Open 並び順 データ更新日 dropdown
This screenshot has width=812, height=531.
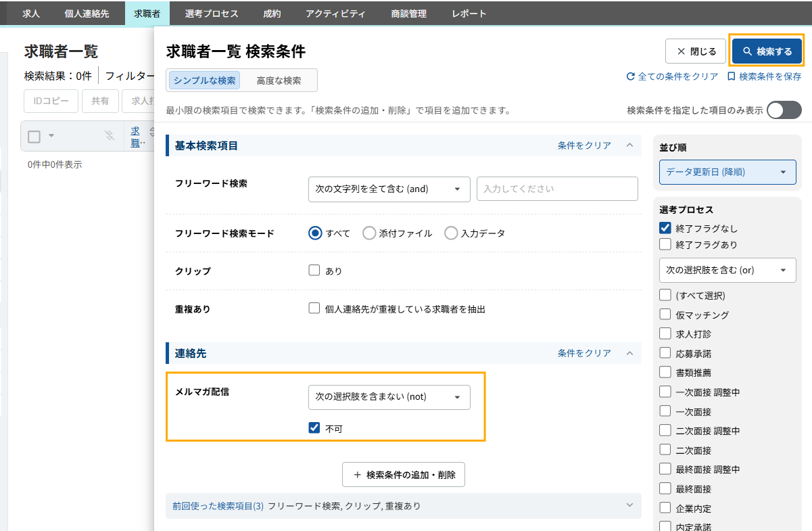pyautogui.click(x=727, y=172)
